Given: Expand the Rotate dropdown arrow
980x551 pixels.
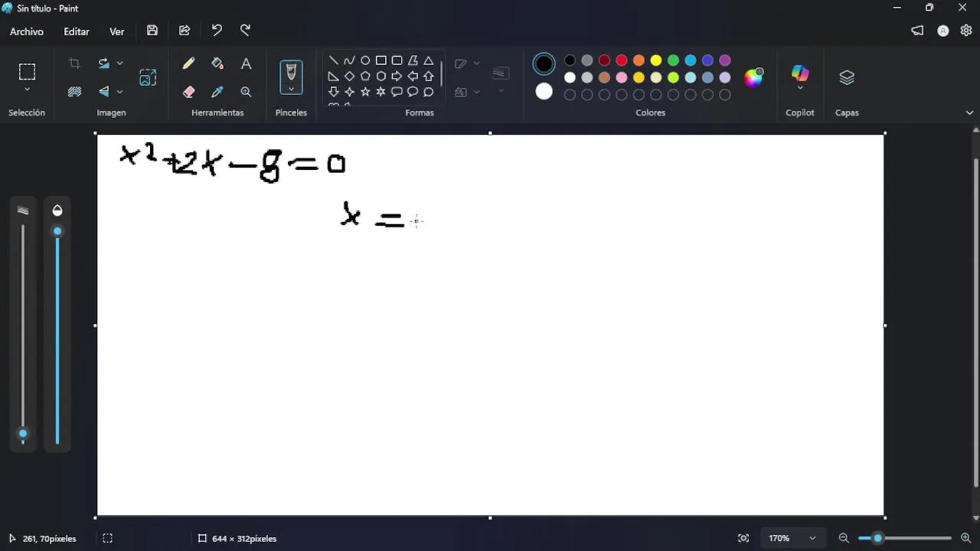Looking at the screenshot, I should point(120,64).
